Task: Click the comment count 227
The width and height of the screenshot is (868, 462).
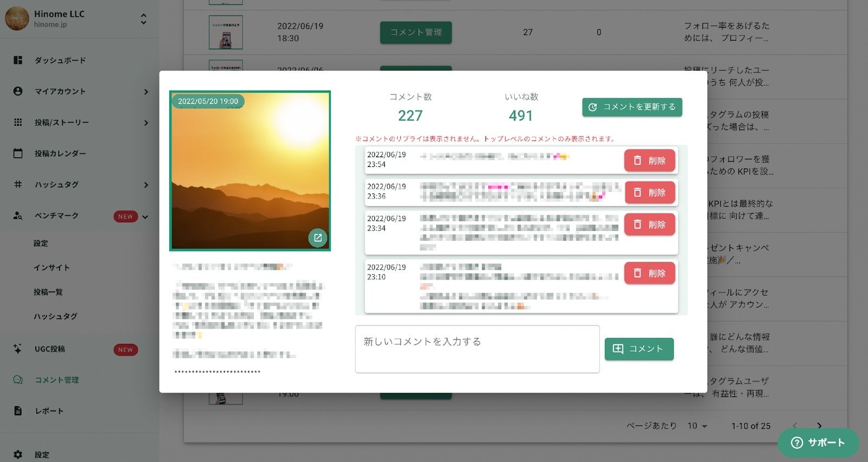Action: pyautogui.click(x=410, y=116)
